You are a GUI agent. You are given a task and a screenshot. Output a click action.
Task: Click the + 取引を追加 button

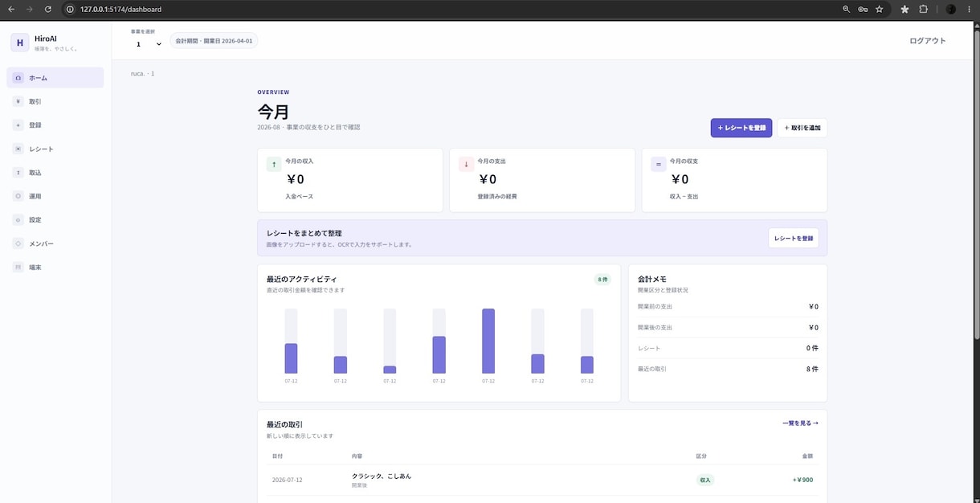point(802,128)
